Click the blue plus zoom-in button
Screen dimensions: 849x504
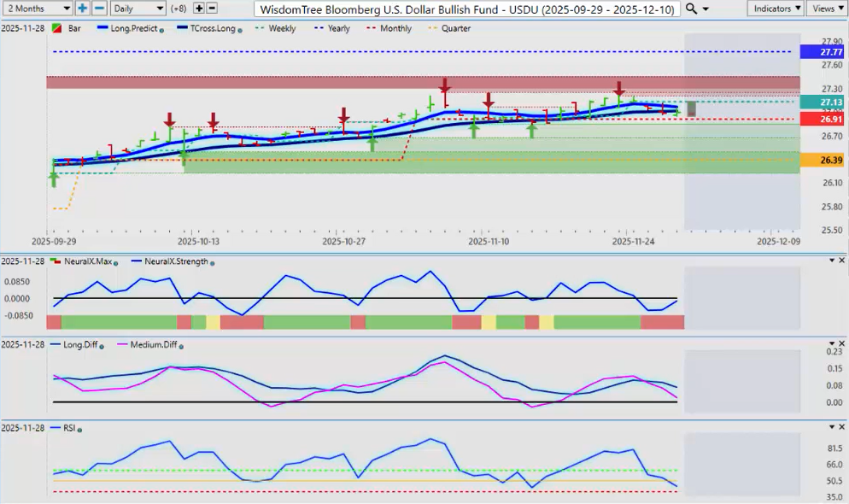pyautogui.click(x=83, y=8)
